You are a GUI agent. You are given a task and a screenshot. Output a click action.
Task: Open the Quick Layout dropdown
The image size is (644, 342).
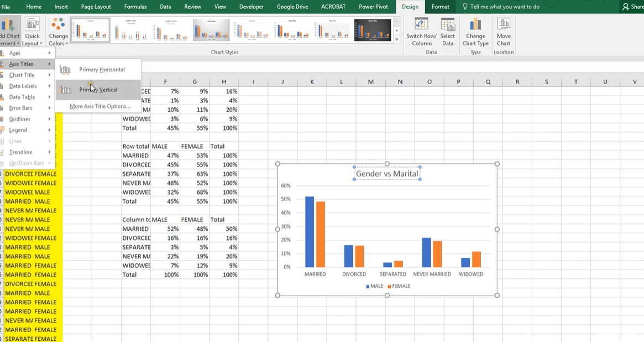click(x=32, y=32)
